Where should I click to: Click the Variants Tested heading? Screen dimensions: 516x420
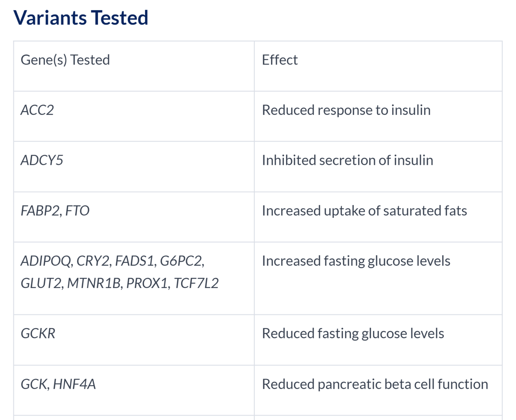pos(81,18)
